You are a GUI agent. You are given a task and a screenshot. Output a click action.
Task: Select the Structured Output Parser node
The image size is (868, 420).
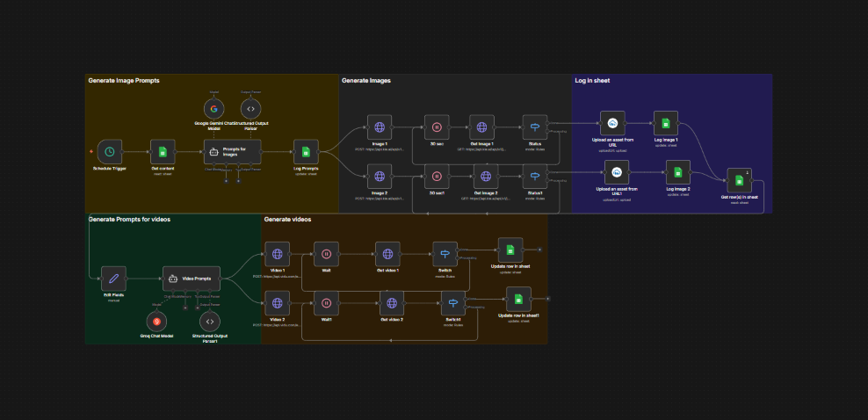(250, 108)
